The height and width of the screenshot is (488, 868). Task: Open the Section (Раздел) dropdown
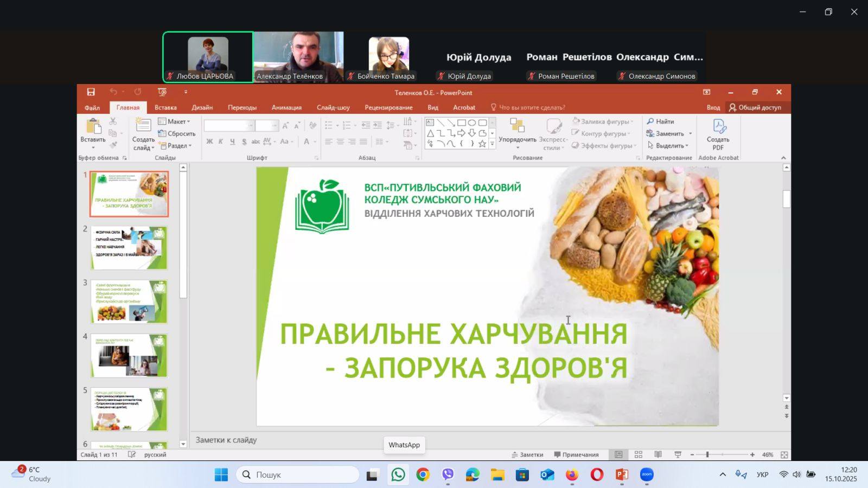(x=175, y=146)
